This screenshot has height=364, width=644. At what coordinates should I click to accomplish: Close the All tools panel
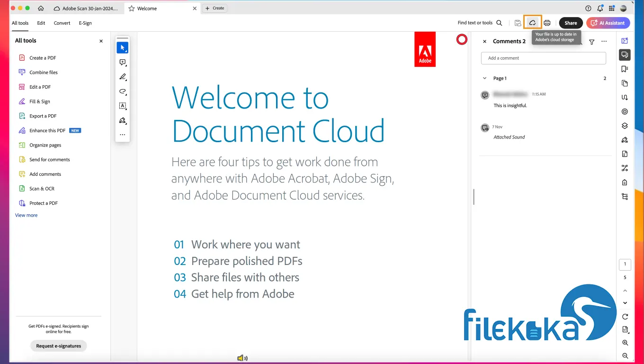pos(101,41)
